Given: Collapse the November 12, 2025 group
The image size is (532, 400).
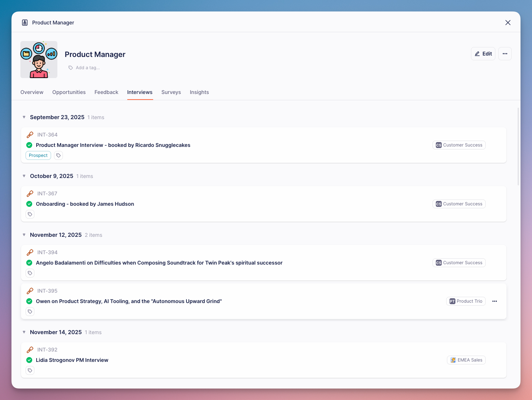Looking at the screenshot, I should [x=24, y=235].
